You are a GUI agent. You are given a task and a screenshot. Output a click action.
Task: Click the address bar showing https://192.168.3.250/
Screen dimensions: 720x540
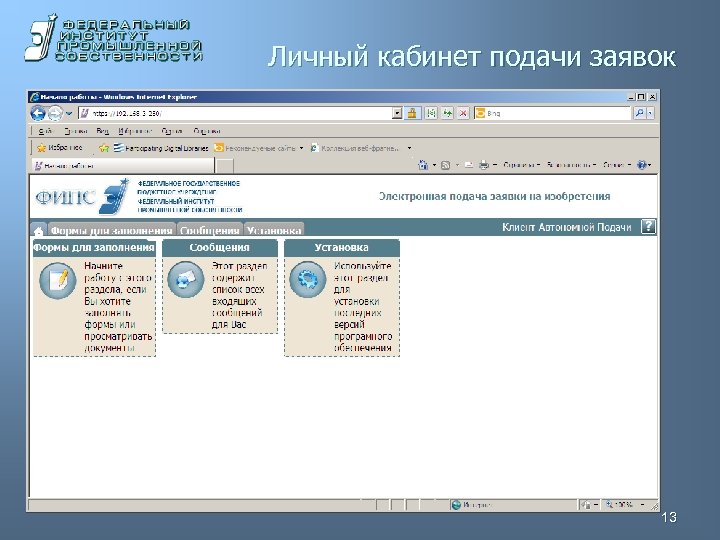click(236, 113)
